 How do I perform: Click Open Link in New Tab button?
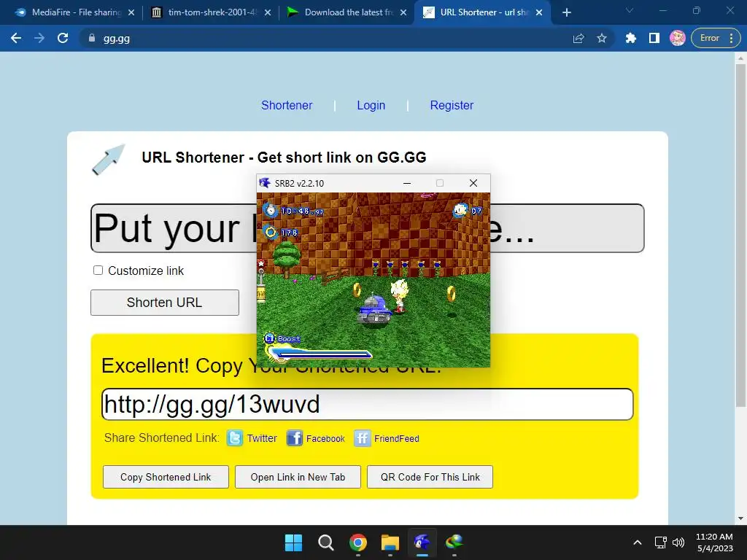[298, 477]
